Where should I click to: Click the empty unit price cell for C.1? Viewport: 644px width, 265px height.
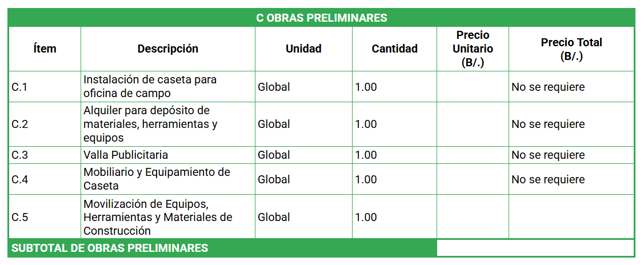point(473,87)
